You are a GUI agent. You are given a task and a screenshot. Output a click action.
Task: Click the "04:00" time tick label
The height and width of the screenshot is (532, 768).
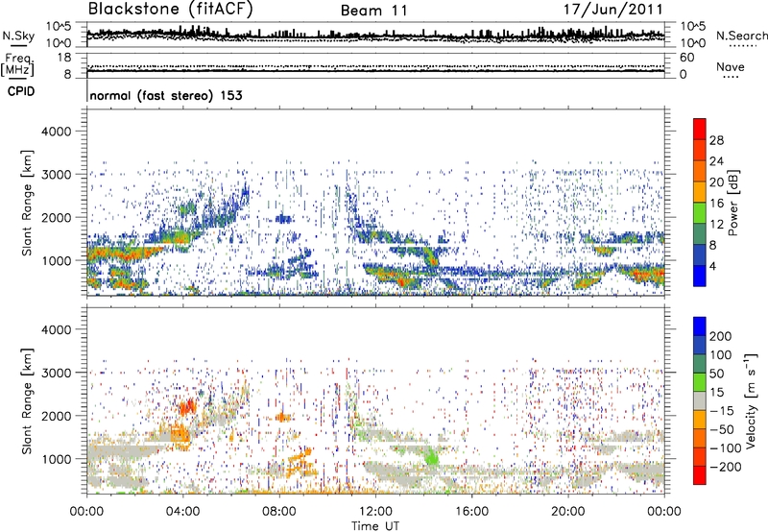(x=183, y=512)
